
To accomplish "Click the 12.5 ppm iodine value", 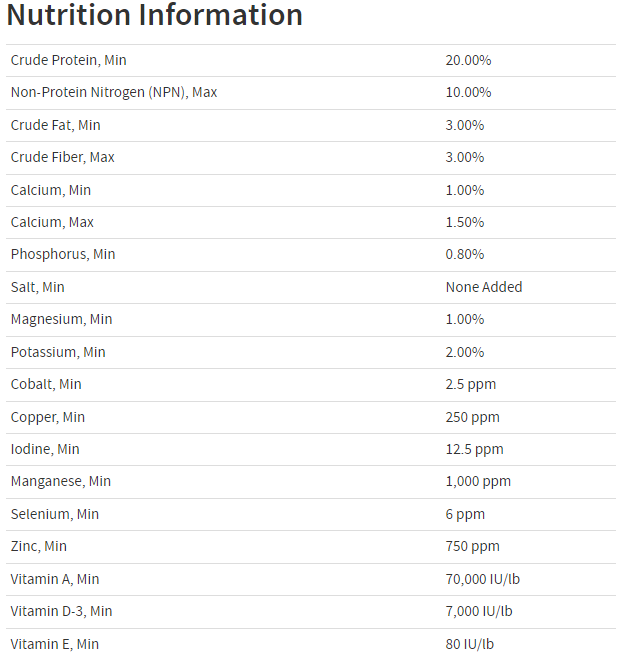I will (475, 449).
